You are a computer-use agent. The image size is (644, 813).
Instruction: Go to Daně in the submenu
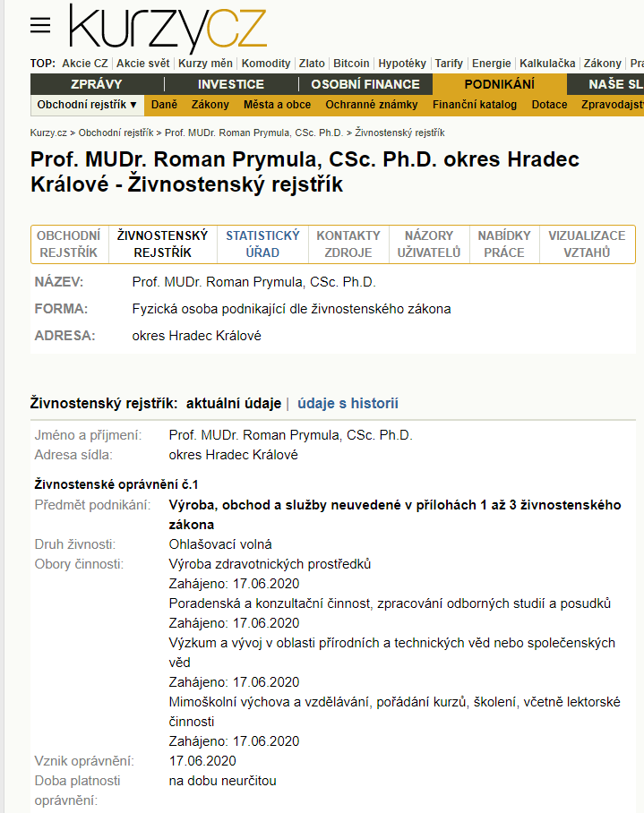[x=165, y=105]
